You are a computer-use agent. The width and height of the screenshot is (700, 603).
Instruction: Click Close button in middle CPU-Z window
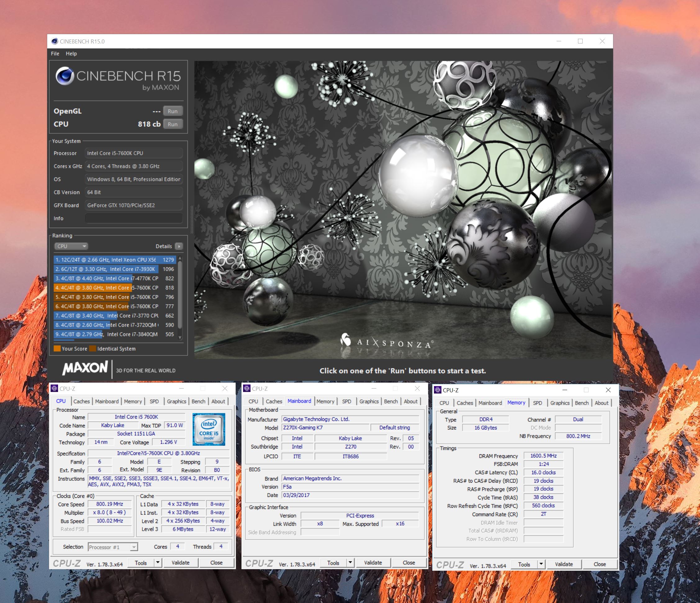pos(409,563)
